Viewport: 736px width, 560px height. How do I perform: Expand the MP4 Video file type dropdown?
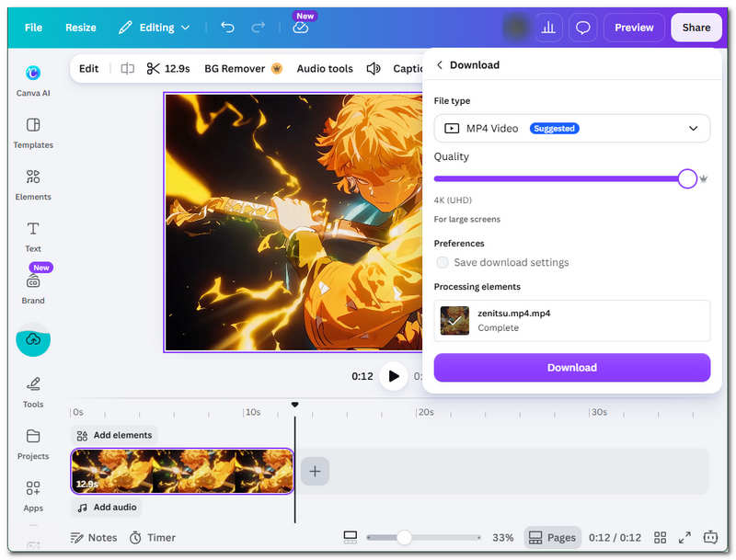(571, 129)
